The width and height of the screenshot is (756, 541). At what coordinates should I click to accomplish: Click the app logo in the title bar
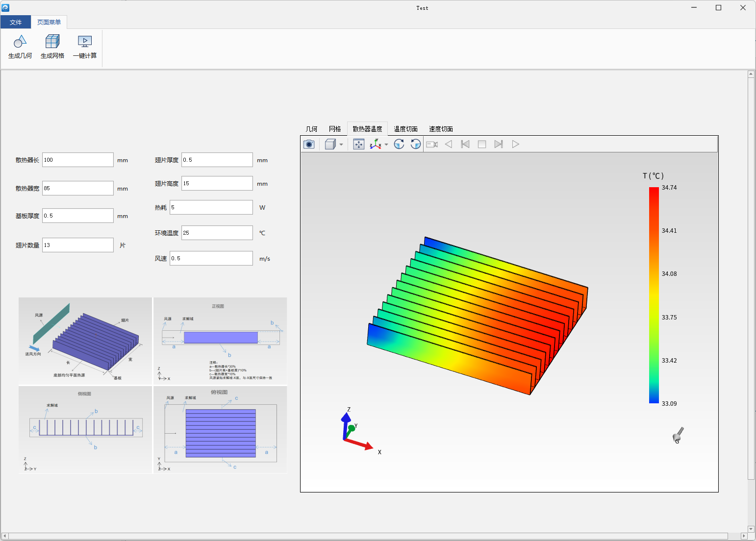6,8
